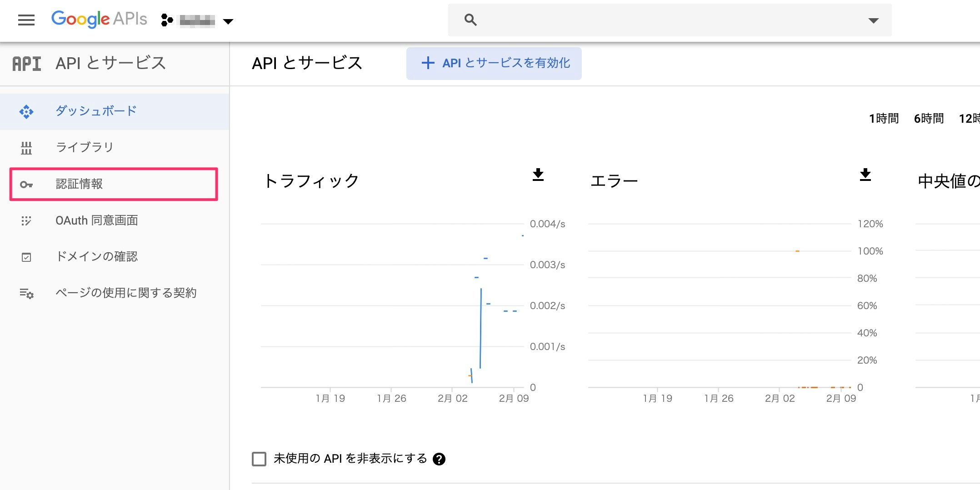Click API とサービスを有効化 button
This screenshot has height=490, width=980.
click(494, 63)
